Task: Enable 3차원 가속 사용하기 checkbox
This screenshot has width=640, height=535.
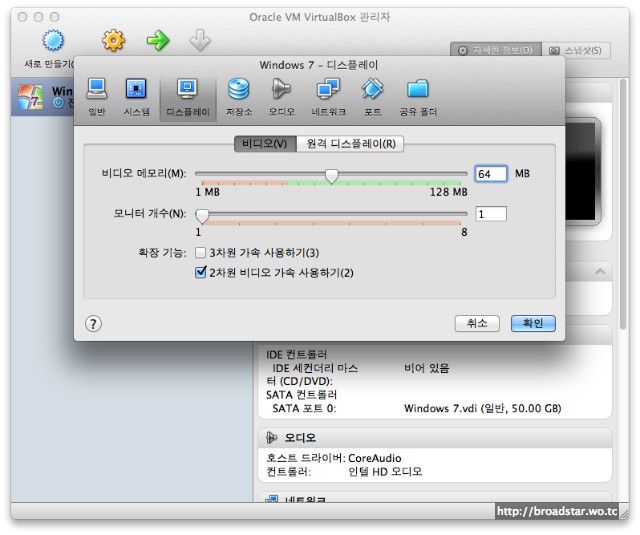Action: click(x=200, y=253)
